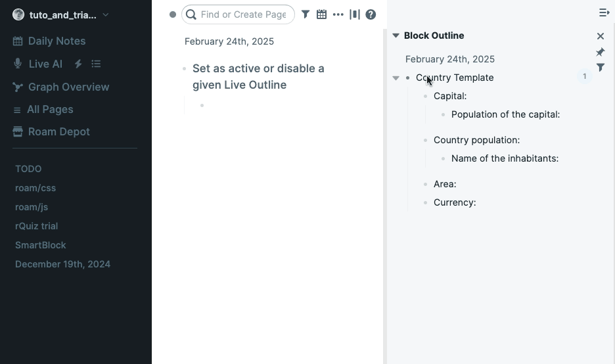Click the filter icon next to search
The height and width of the screenshot is (364, 615).
[x=306, y=14]
